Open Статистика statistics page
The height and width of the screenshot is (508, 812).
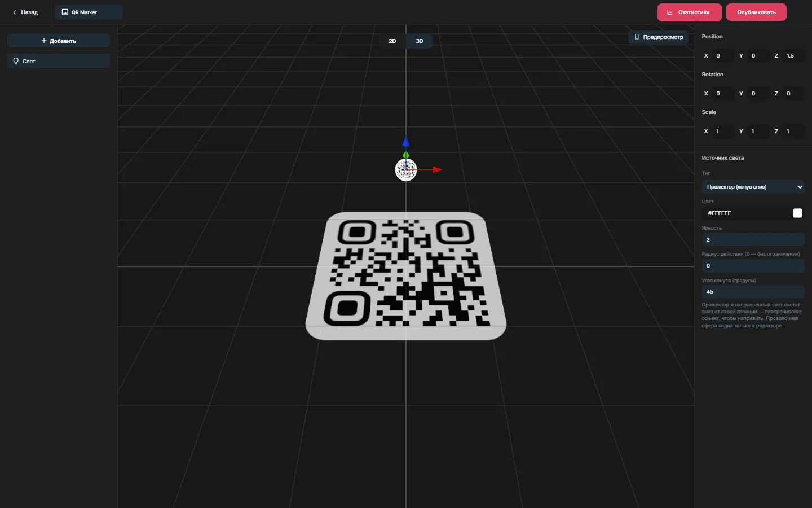(690, 12)
